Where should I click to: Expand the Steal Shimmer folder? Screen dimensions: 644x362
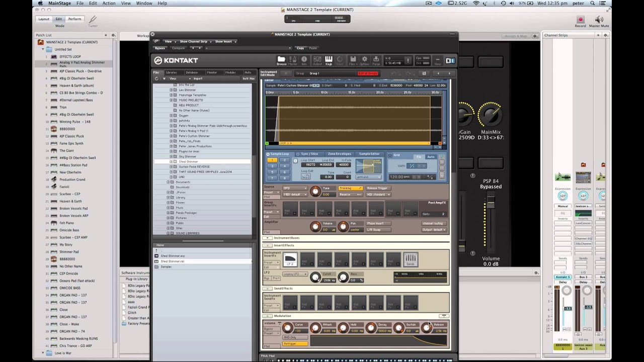click(171, 161)
